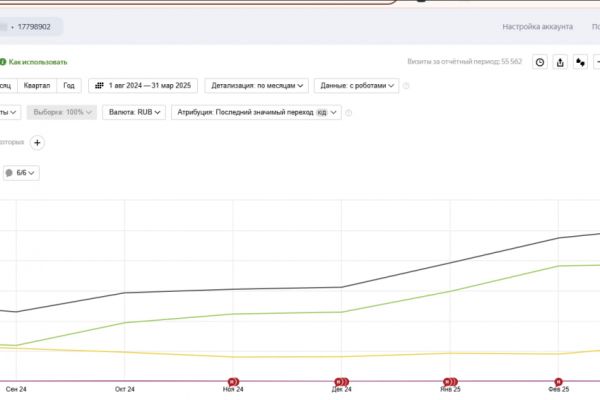Open the report history clock icon
The image size is (600, 400).
tap(540, 62)
